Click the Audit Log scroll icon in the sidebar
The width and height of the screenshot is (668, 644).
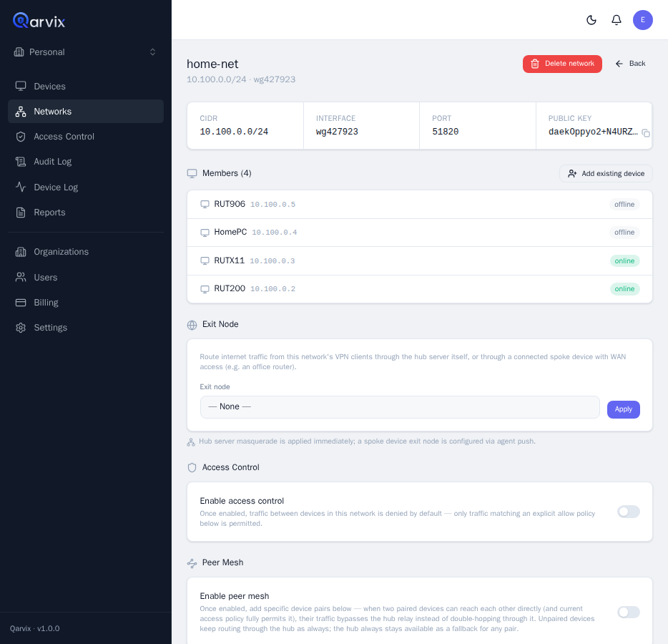pyautogui.click(x=21, y=162)
